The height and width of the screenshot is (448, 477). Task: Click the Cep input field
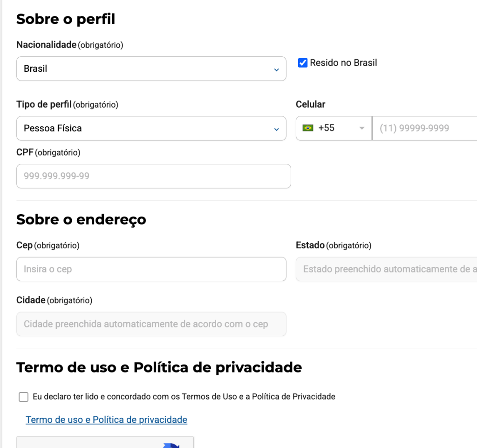[151, 269]
